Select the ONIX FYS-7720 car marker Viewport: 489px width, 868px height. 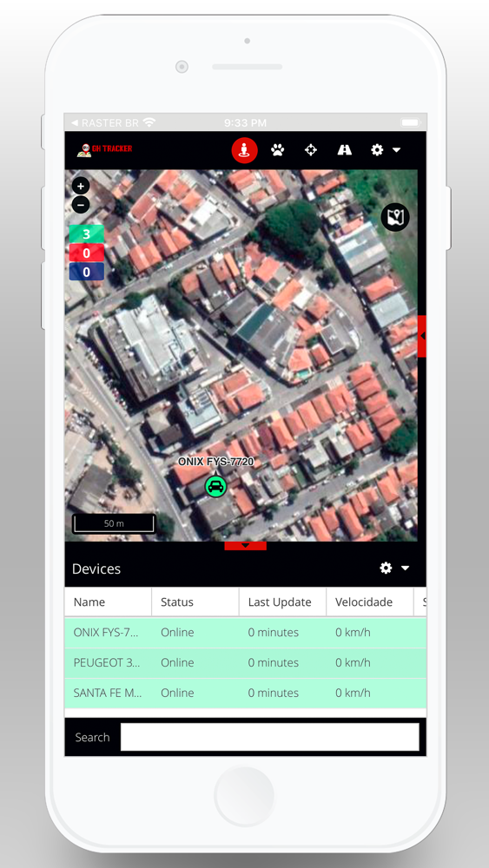click(216, 487)
